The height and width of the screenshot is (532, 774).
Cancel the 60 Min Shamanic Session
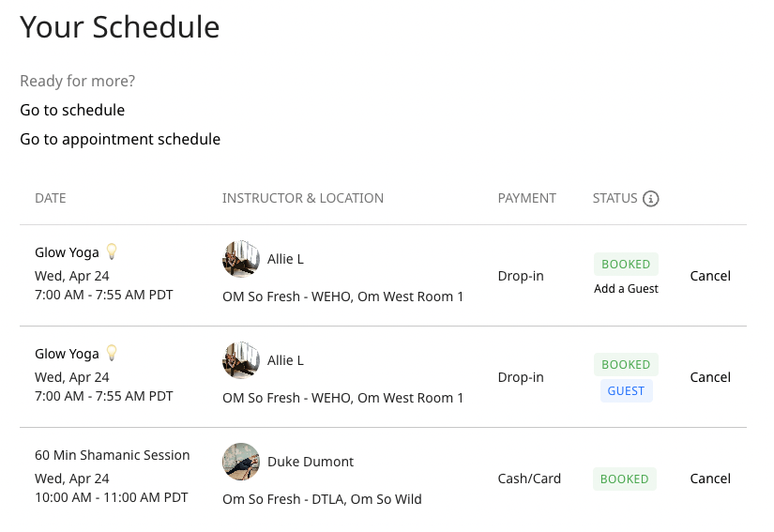tap(710, 479)
